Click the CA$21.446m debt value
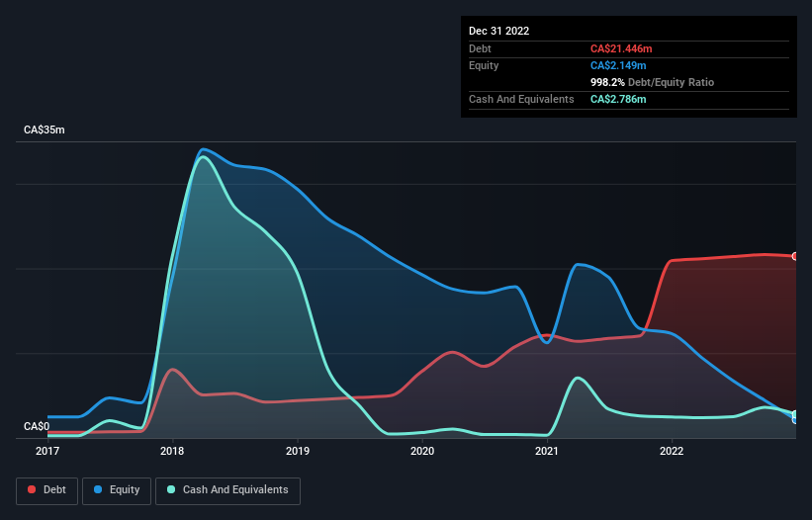This screenshot has height=520, width=812. coord(621,48)
